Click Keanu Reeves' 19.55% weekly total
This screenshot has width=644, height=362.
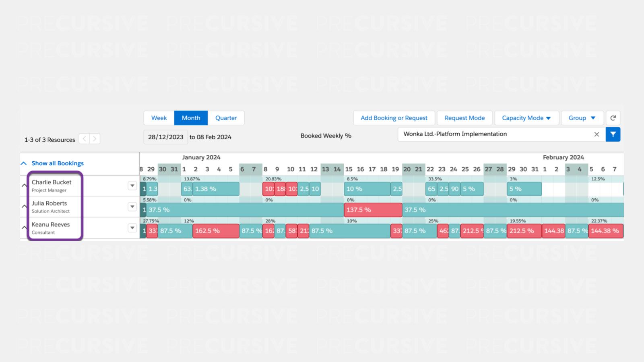pyautogui.click(x=518, y=221)
